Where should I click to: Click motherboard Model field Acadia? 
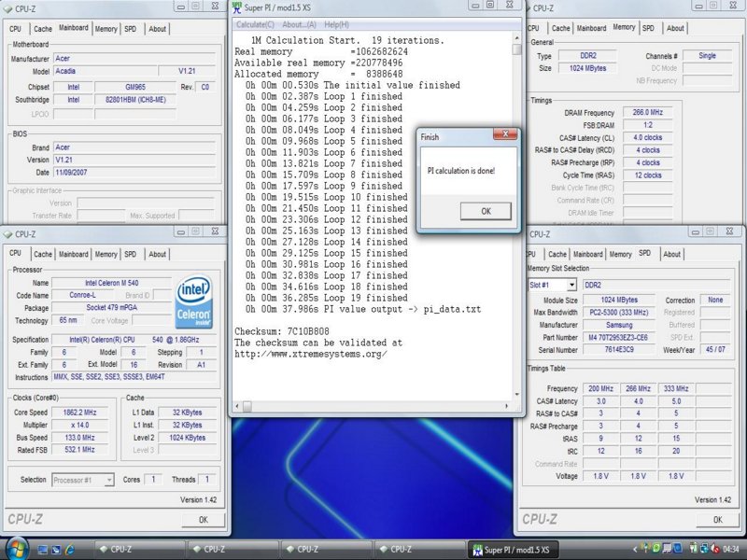tap(105, 71)
